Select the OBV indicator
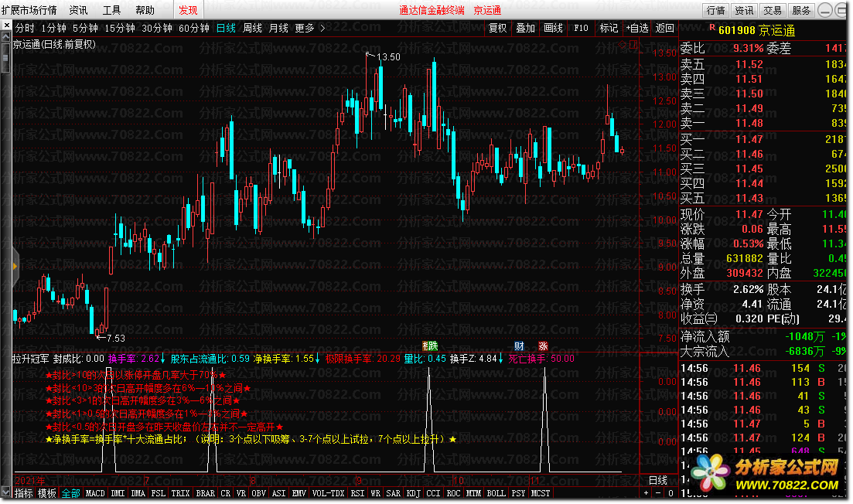This screenshot has width=853, height=504. [x=259, y=493]
